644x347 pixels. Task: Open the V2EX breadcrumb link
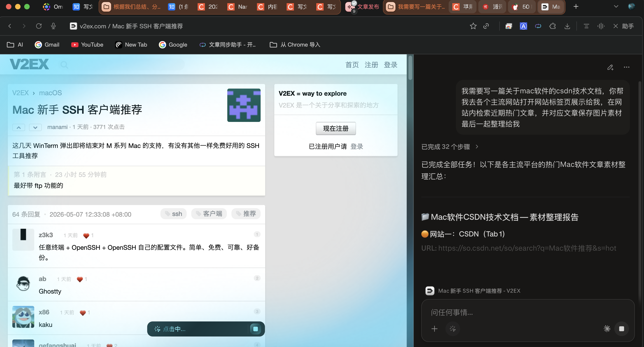[21, 93]
